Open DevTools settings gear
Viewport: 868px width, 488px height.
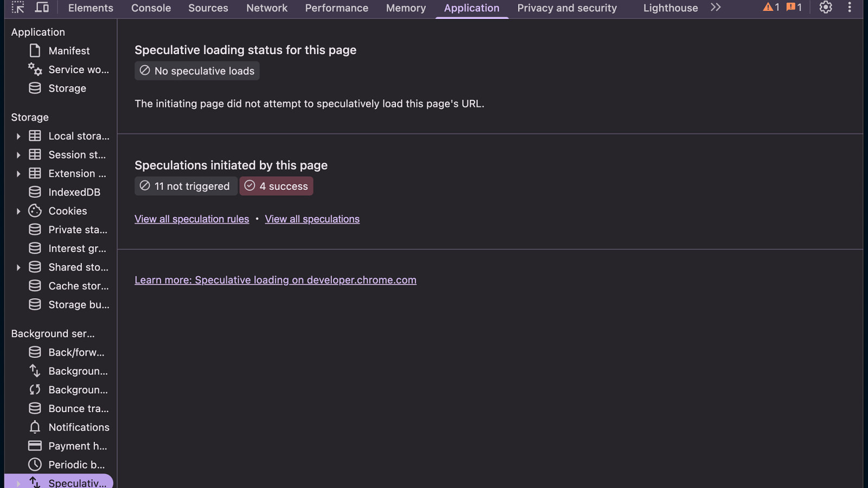click(x=825, y=8)
